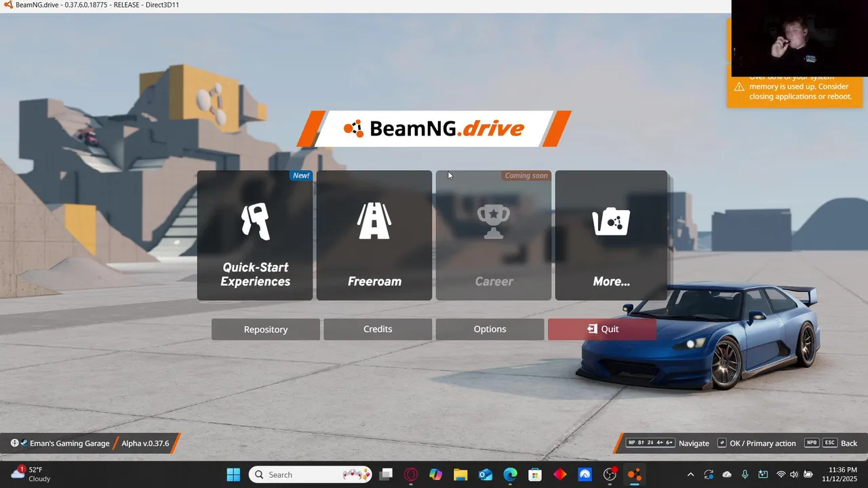Click the OK / Primary action hint

point(757,443)
